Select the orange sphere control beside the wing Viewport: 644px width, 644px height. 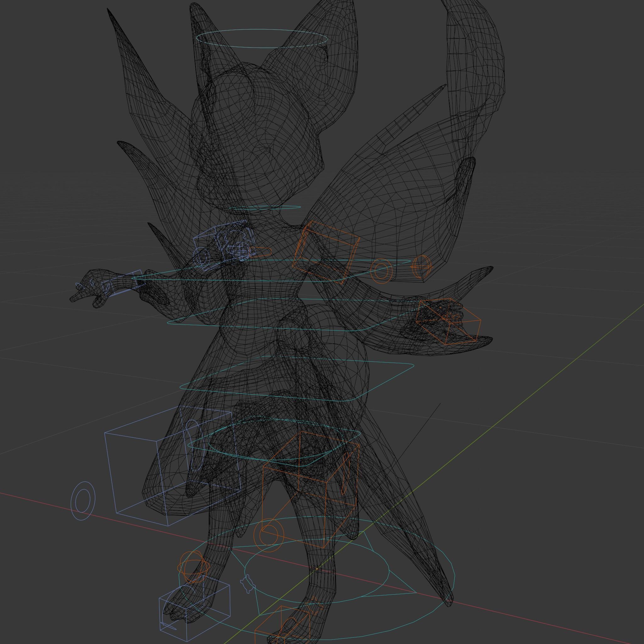(x=422, y=266)
